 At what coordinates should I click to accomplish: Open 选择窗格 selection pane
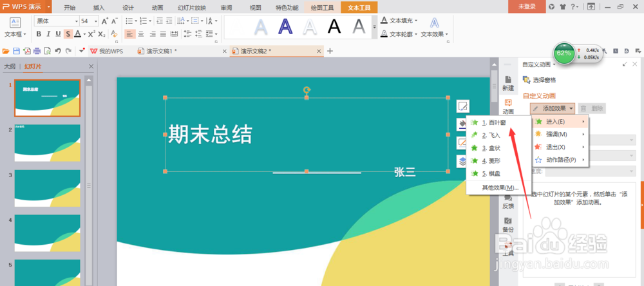pos(539,80)
